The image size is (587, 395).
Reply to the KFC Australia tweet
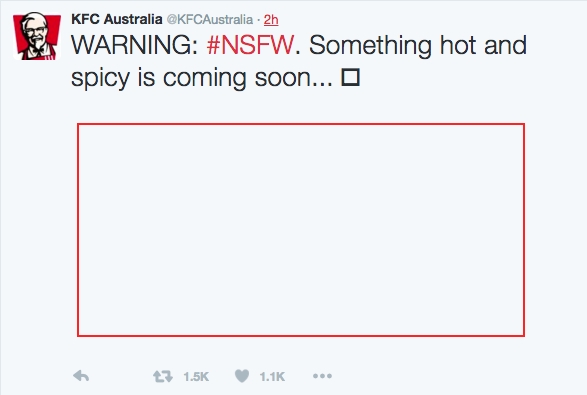tap(81, 376)
